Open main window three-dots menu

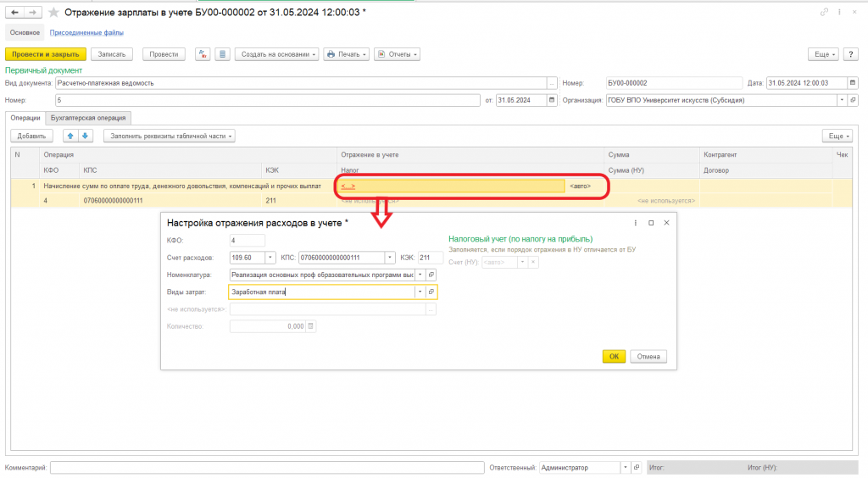pyautogui.click(x=839, y=12)
